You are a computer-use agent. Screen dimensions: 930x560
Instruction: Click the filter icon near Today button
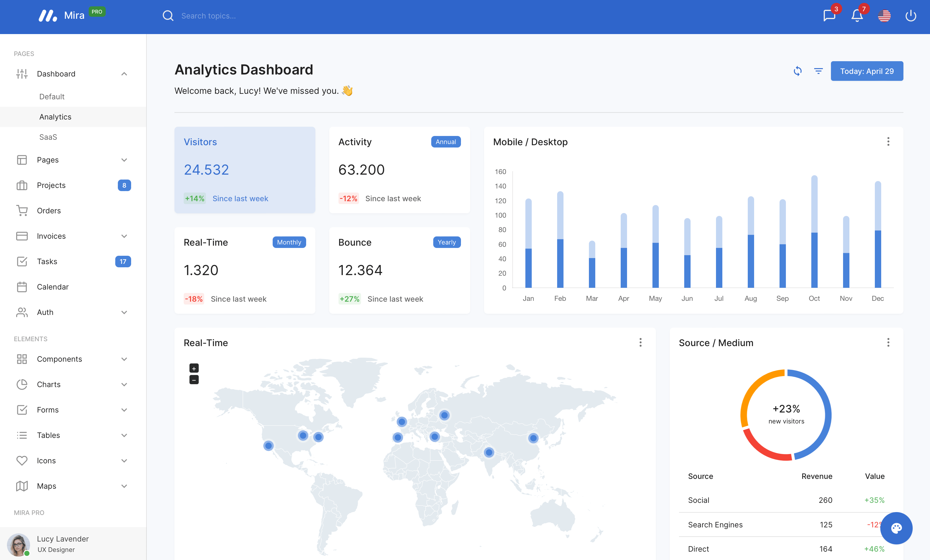click(x=819, y=70)
